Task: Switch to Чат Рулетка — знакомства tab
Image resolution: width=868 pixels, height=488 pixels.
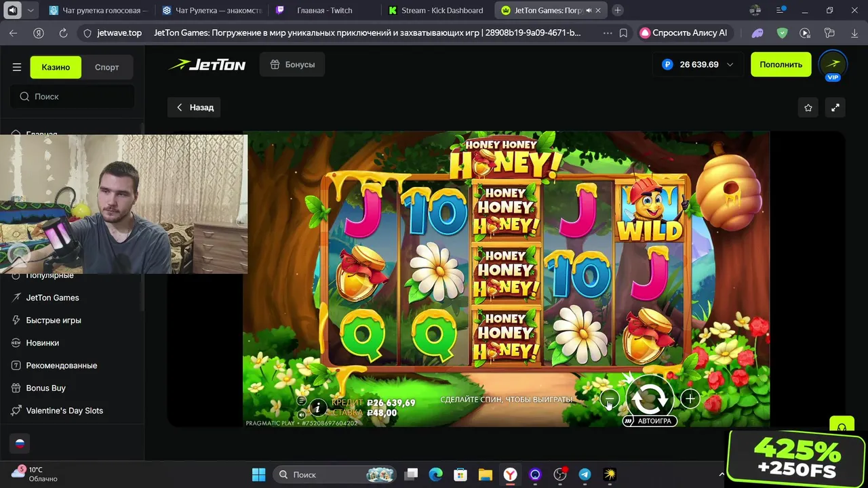Action: click(212, 10)
